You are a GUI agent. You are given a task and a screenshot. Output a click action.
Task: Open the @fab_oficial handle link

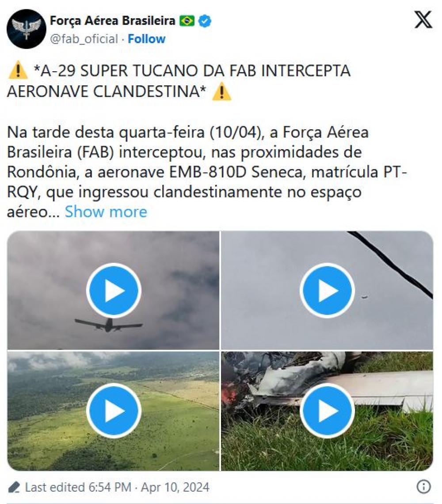[x=84, y=39]
